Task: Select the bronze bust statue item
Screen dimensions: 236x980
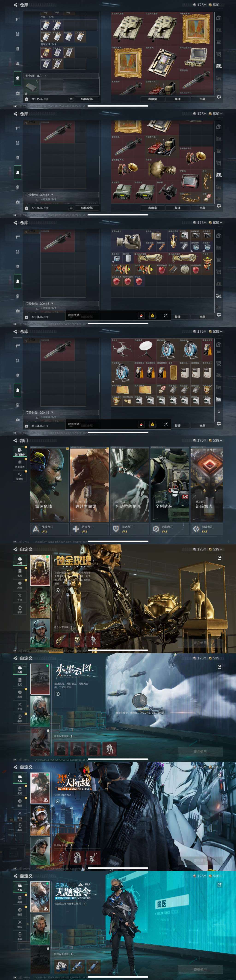Action: coord(162,169)
